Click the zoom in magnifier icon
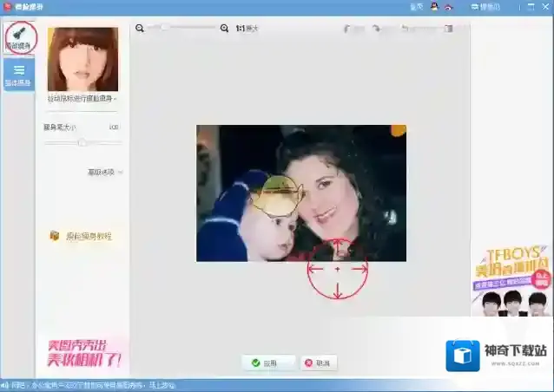 click(225, 29)
